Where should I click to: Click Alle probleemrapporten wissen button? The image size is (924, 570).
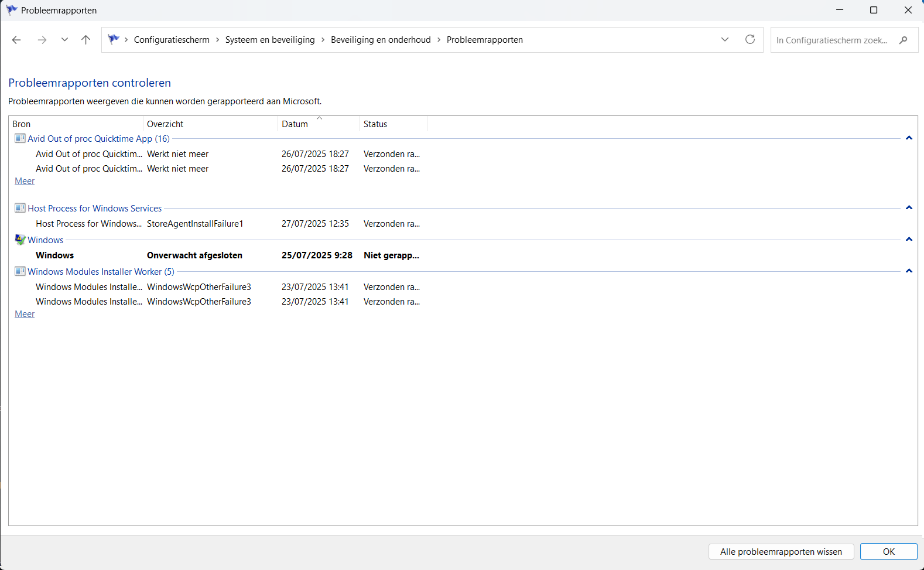tap(781, 551)
